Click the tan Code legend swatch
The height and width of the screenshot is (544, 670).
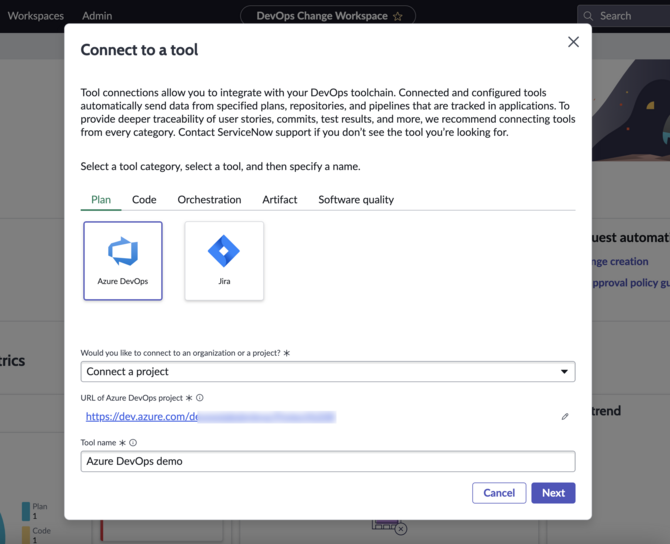[x=26, y=535]
